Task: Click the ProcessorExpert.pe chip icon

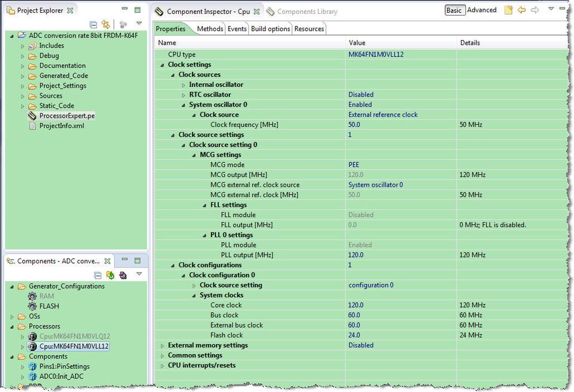Action: (32, 116)
